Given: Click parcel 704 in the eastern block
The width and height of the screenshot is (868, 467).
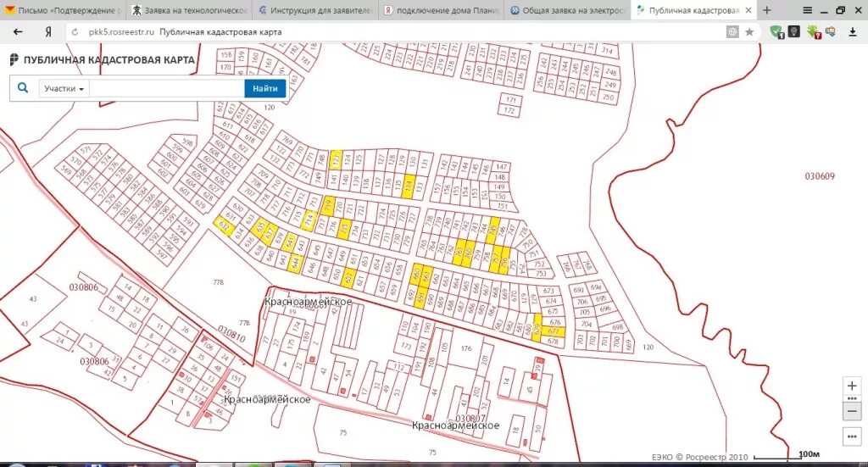Looking at the screenshot, I should (x=587, y=325).
